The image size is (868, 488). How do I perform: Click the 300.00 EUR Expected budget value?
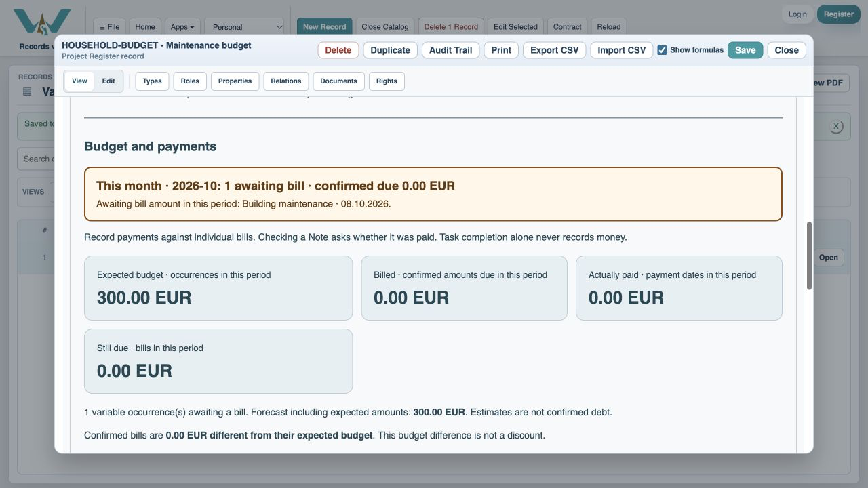[144, 298]
